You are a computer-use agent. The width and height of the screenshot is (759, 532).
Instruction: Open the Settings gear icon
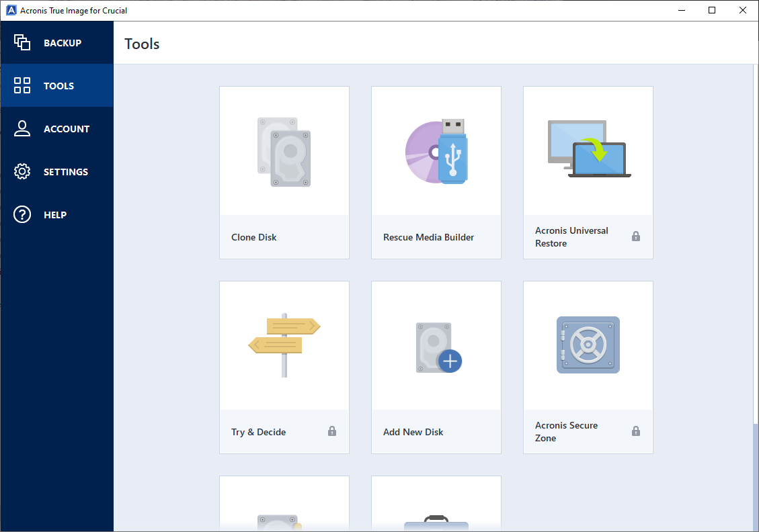pos(22,172)
